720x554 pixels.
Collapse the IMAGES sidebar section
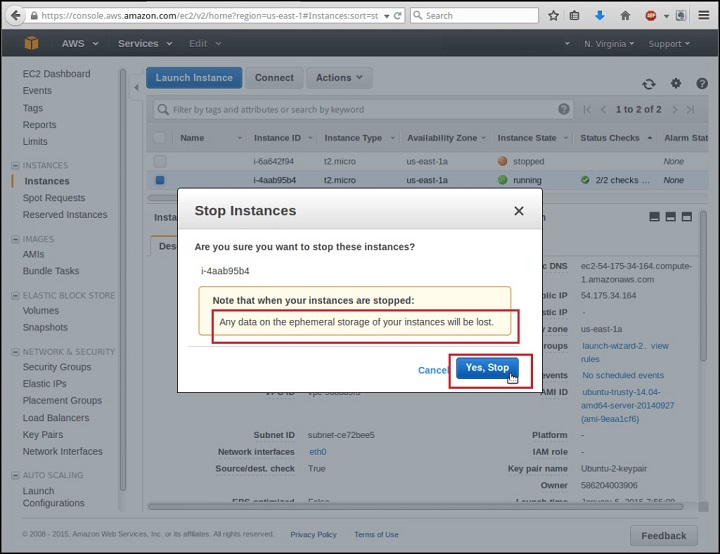coord(15,239)
